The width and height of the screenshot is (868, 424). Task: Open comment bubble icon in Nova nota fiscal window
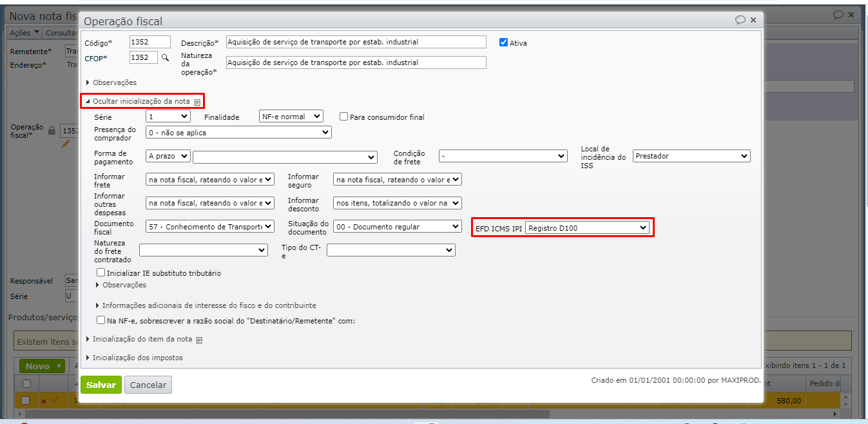(838, 14)
